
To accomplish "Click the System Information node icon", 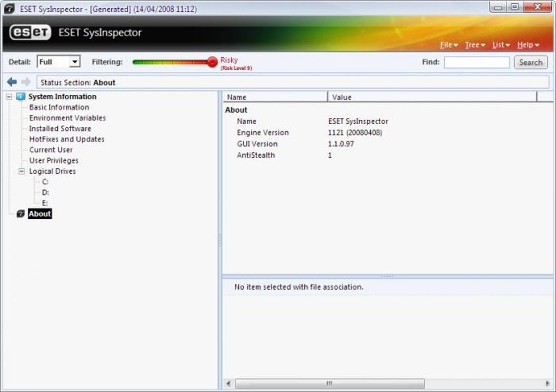I will click(21, 96).
